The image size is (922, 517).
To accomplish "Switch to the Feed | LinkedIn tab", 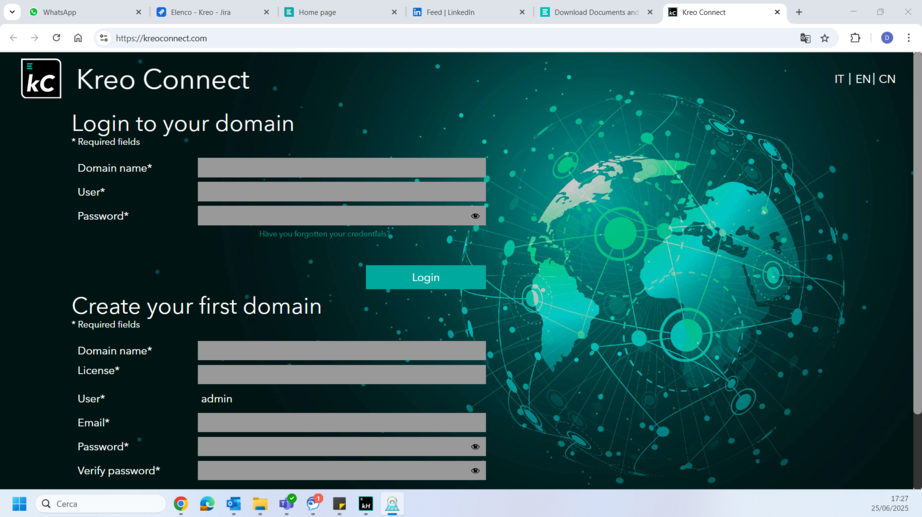I will pyautogui.click(x=465, y=12).
